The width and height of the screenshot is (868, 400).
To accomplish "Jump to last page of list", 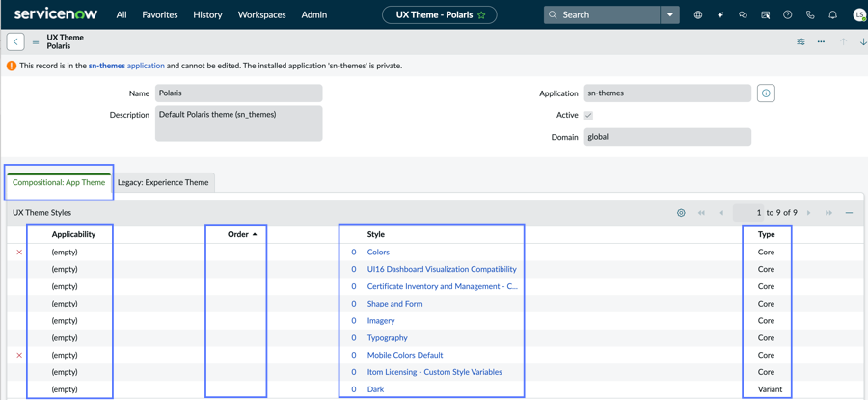I will tap(828, 212).
